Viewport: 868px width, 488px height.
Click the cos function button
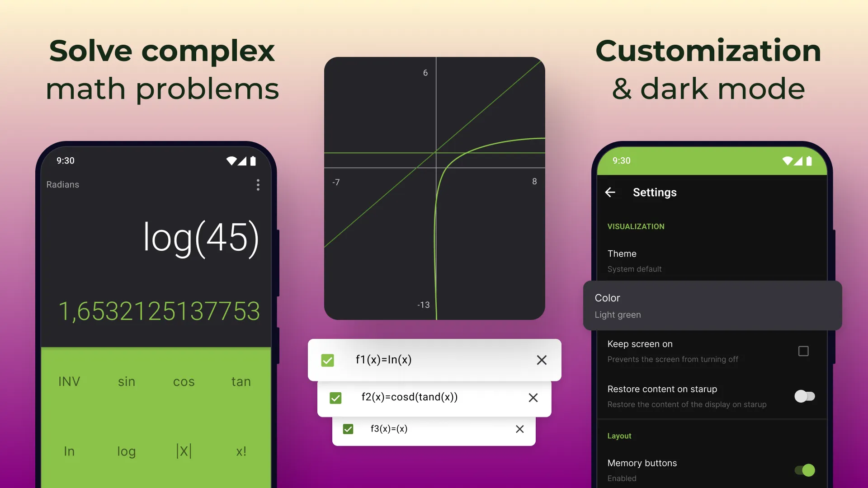coord(184,382)
